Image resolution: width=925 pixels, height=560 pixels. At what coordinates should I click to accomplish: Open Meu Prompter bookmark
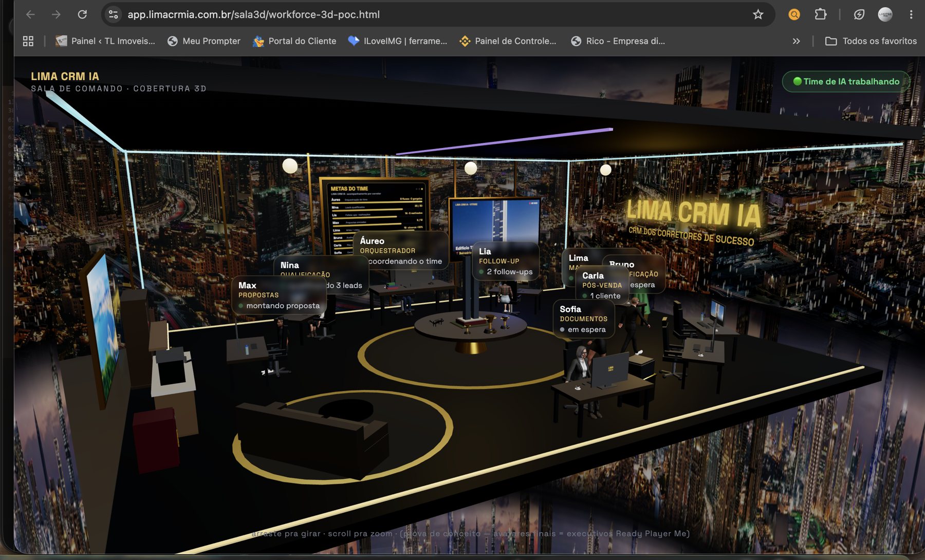(204, 41)
